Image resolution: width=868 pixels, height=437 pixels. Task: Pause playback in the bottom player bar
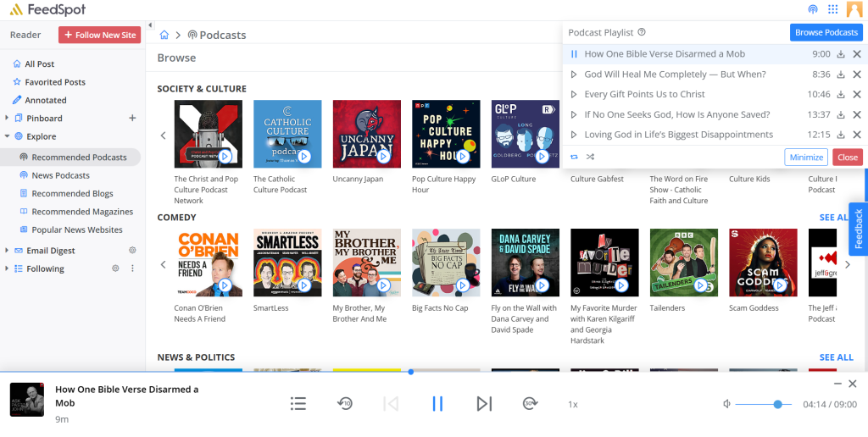point(437,404)
